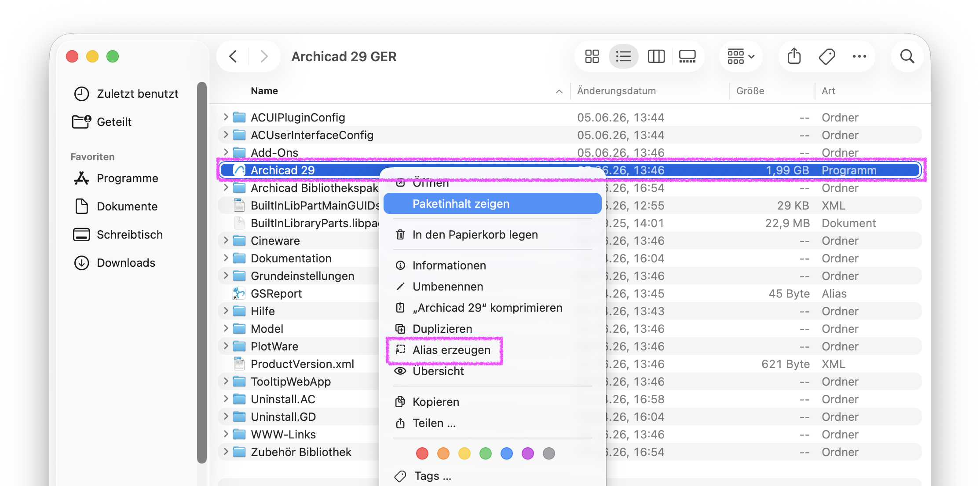Open Programme in the sidebar

point(116,178)
